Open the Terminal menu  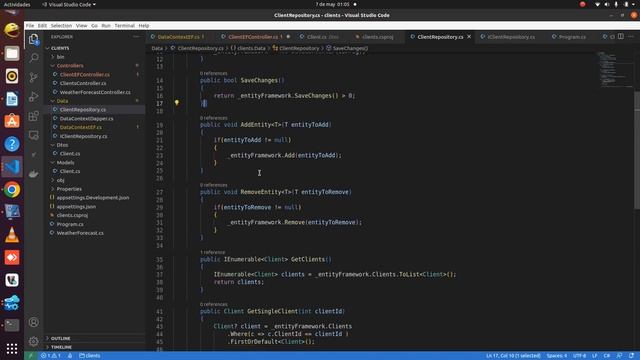tap(124, 25)
